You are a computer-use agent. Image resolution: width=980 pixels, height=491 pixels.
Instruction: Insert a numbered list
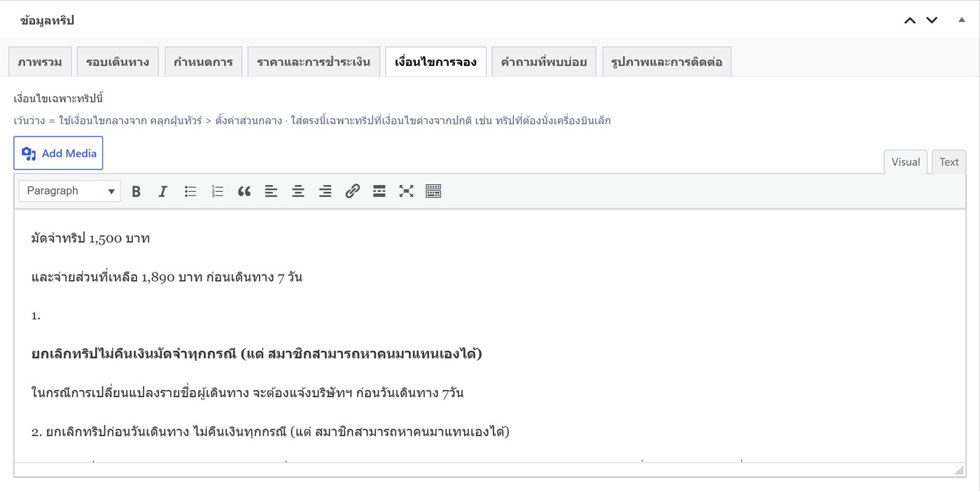point(217,191)
